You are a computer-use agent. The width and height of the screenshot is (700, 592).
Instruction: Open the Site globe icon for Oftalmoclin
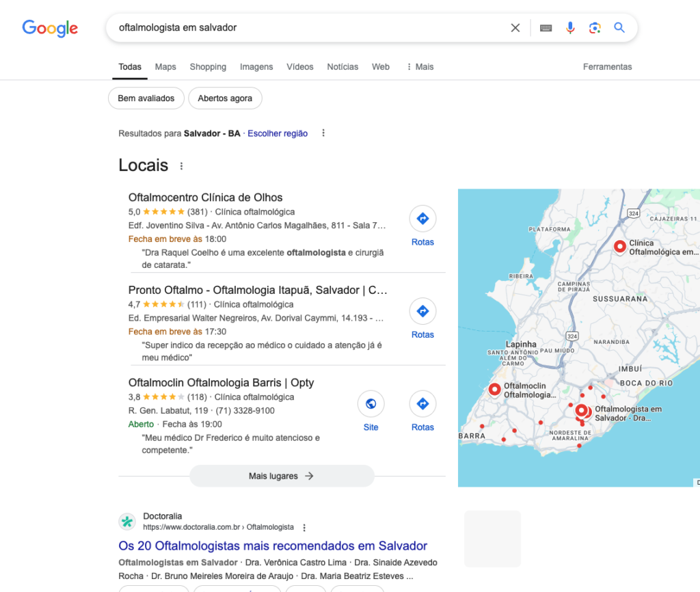(x=371, y=411)
